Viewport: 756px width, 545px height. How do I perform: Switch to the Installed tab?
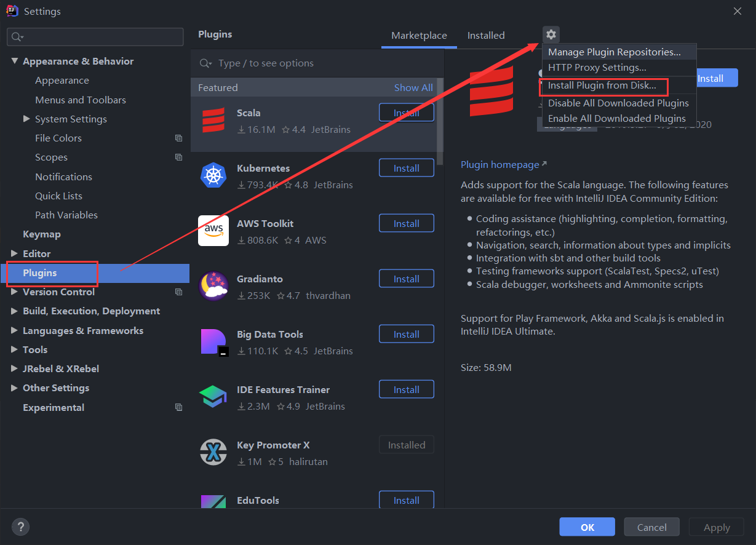point(486,36)
